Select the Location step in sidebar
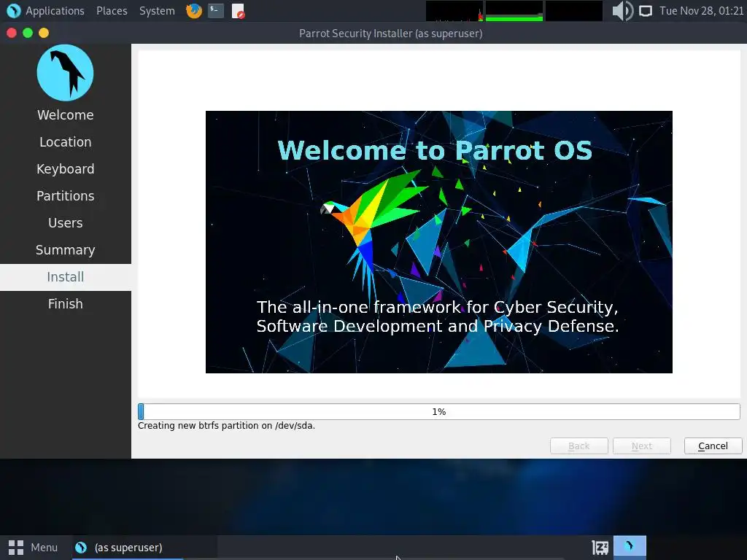 [65, 142]
